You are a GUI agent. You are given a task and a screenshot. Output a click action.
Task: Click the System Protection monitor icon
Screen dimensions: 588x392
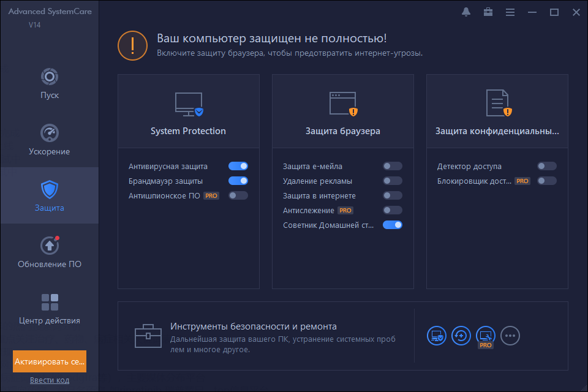point(189,104)
